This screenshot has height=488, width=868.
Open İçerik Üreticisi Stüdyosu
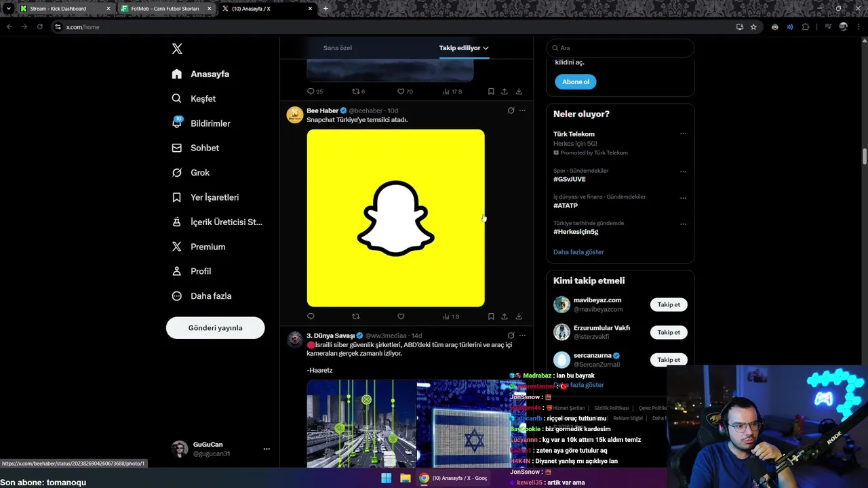[217, 222]
